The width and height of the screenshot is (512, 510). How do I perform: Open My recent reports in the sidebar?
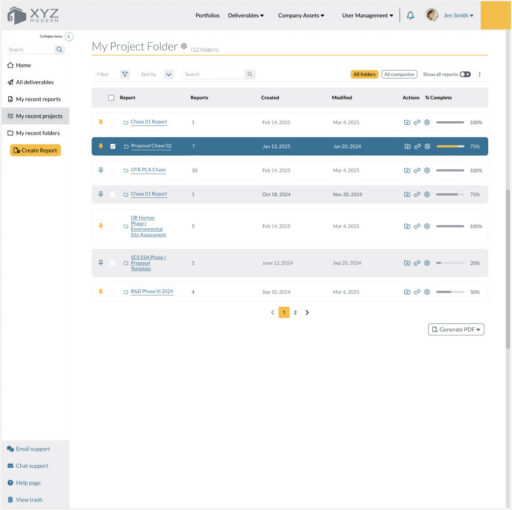pyautogui.click(x=34, y=99)
